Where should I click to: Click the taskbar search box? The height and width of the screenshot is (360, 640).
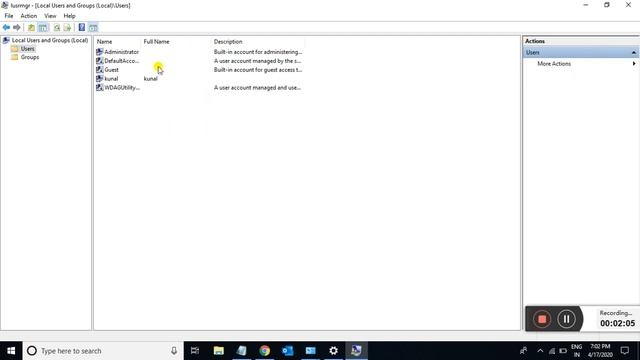tap(103, 351)
